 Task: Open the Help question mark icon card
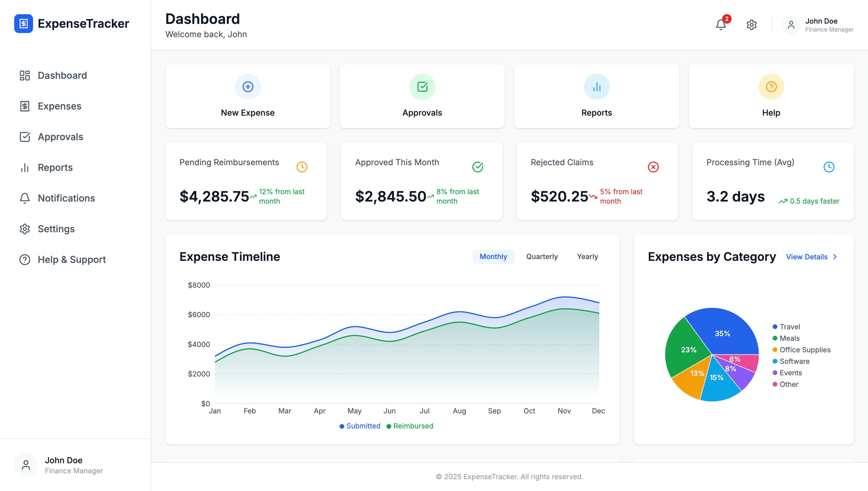pyautogui.click(x=771, y=86)
